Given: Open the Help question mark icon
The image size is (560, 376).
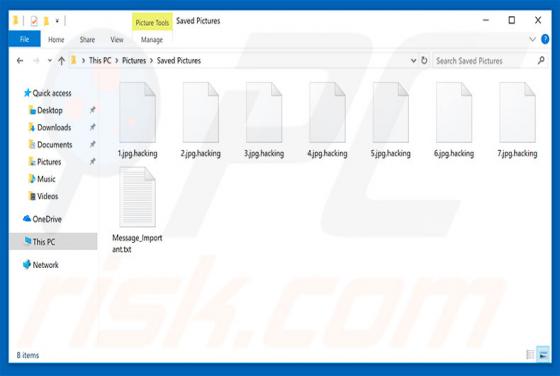Looking at the screenshot, I should click(545, 39).
